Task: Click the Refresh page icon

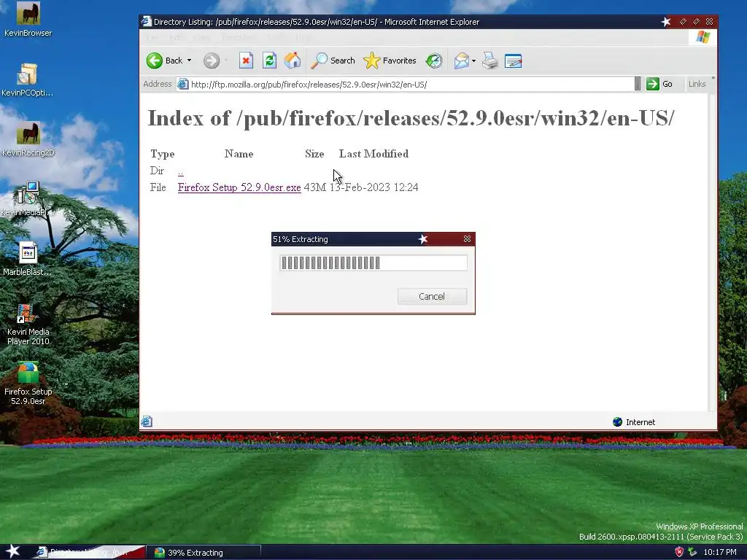Action: click(269, 61)
